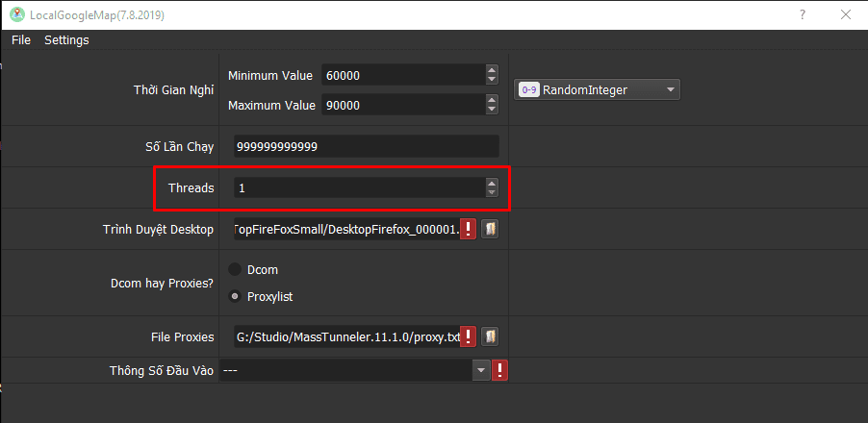This screenshot has width=868, height=423.
Task: Click the Thông Số Đầu Vào label
Action: point(162,371)
